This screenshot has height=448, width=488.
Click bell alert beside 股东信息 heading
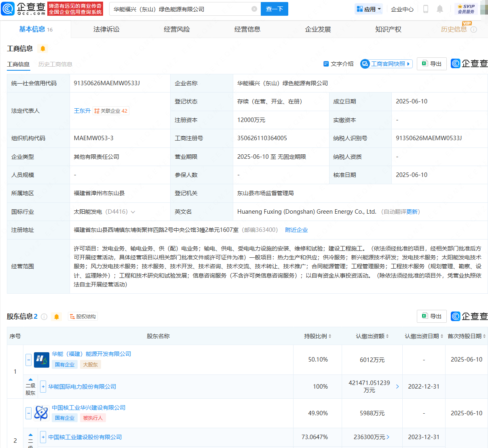[57, 317]
